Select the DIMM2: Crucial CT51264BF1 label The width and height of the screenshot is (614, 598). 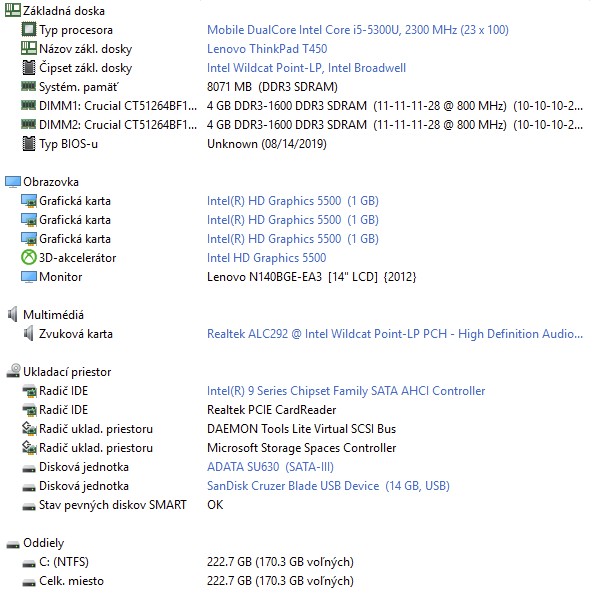click(118, 125)
